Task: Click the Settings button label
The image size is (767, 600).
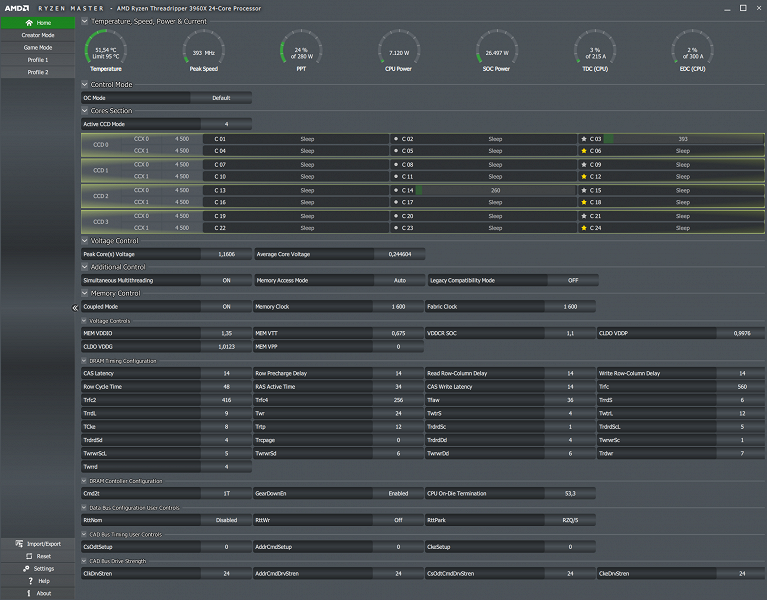Action: point(44,569)
